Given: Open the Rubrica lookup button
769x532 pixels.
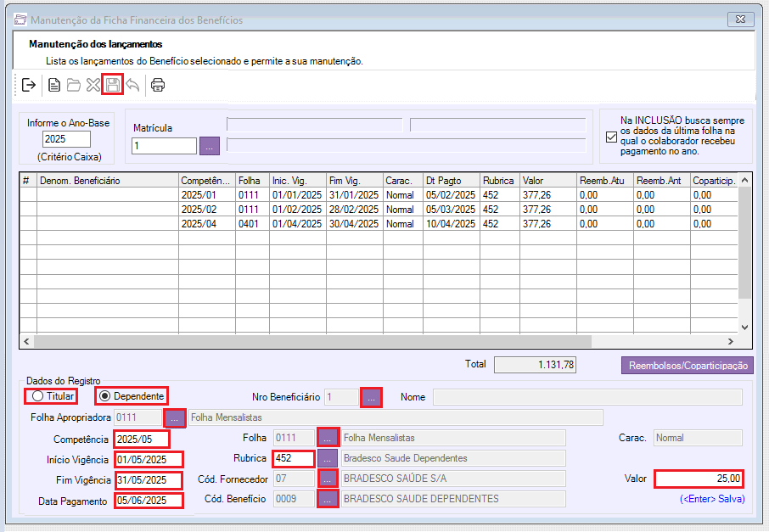Looking at the screenshot, I should point(328,458).
